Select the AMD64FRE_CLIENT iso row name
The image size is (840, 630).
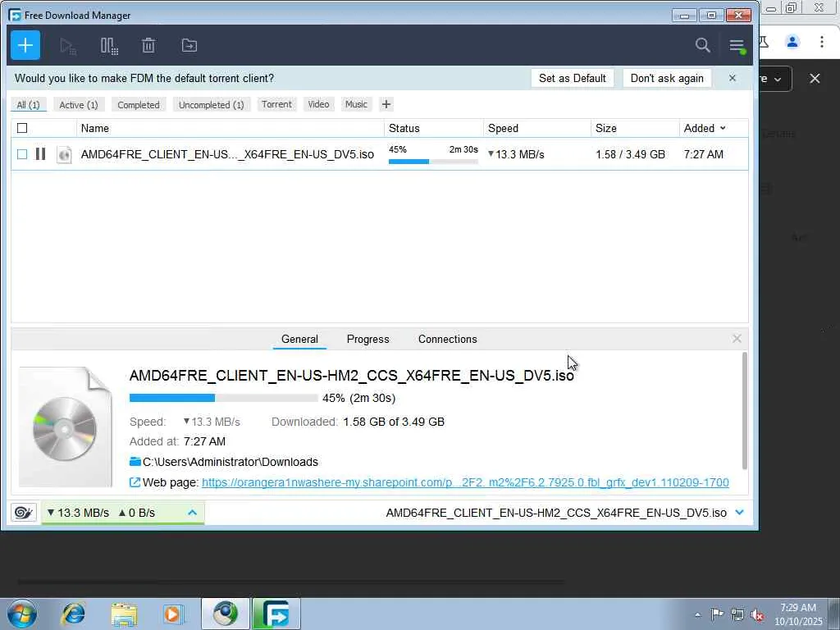(x=227, y=154)
